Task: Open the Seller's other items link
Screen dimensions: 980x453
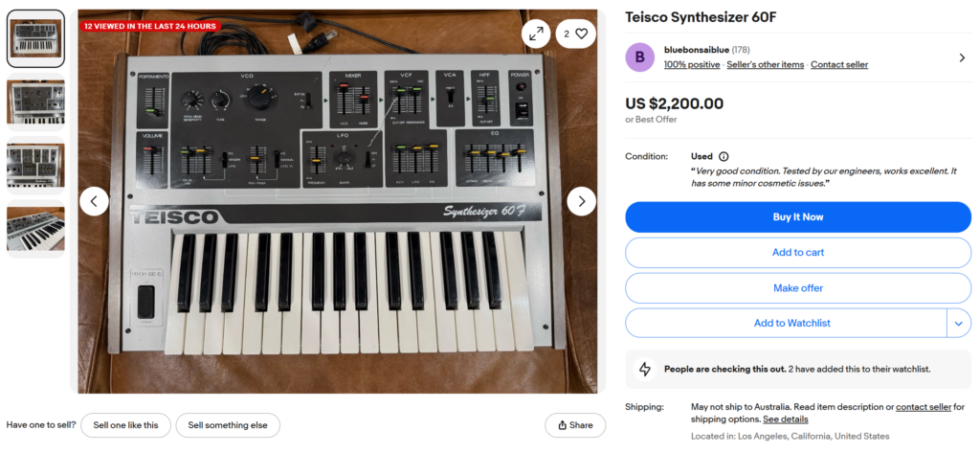Action: 765,64
